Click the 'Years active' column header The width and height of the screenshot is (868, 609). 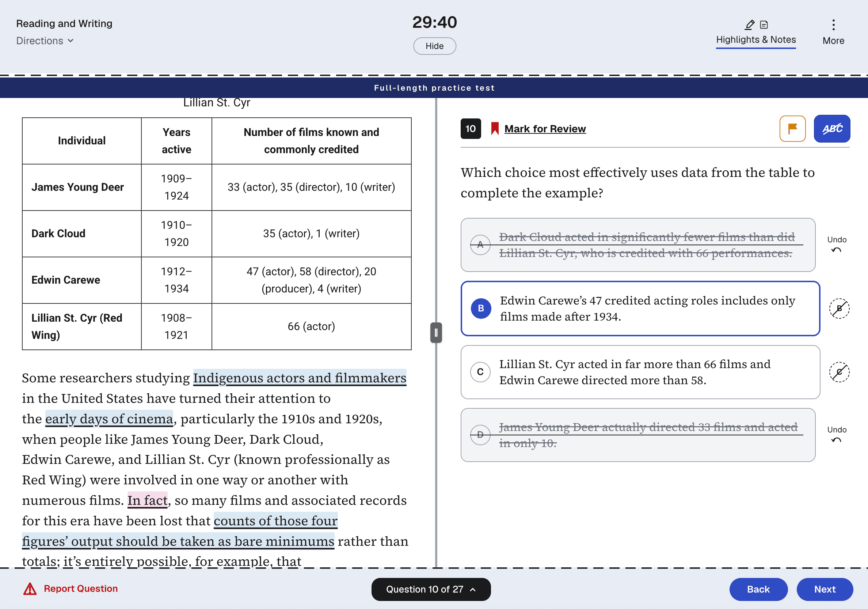click(x=176, y=141)
